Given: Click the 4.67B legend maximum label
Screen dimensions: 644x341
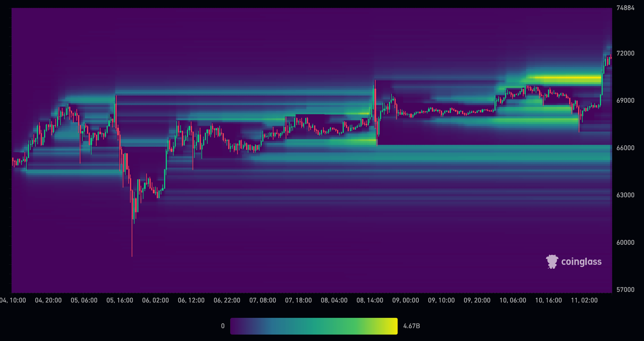Looking at the screenshot, I should [411, 326].
